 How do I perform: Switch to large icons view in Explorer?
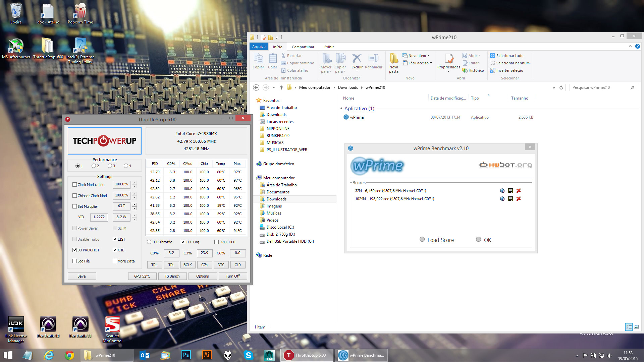click(636, 327)
